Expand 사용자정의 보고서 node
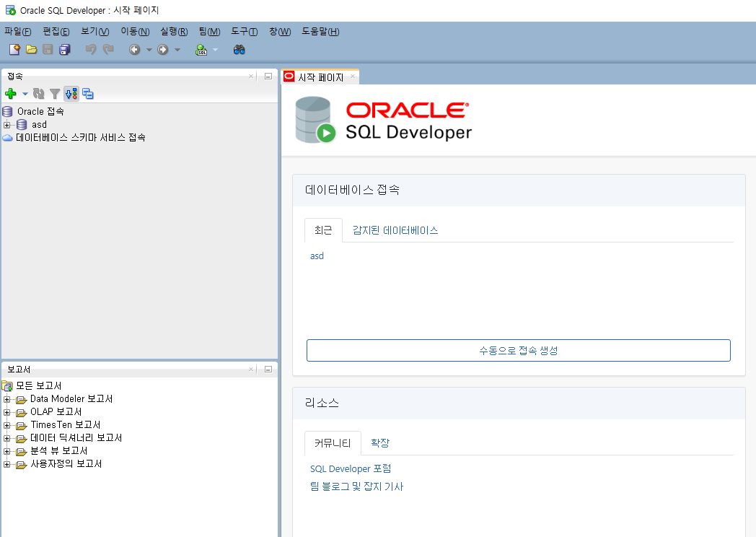 pyautogui.click(x=6, y=464)
